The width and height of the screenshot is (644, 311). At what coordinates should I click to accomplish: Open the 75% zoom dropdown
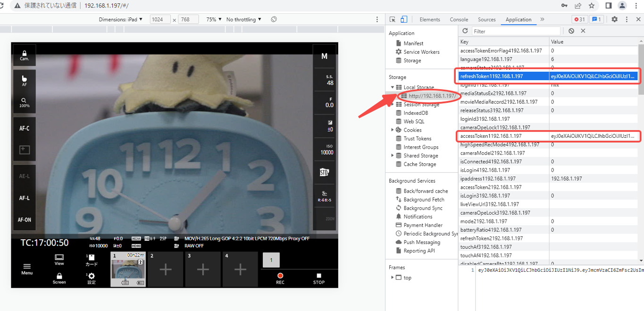[214, 19]
